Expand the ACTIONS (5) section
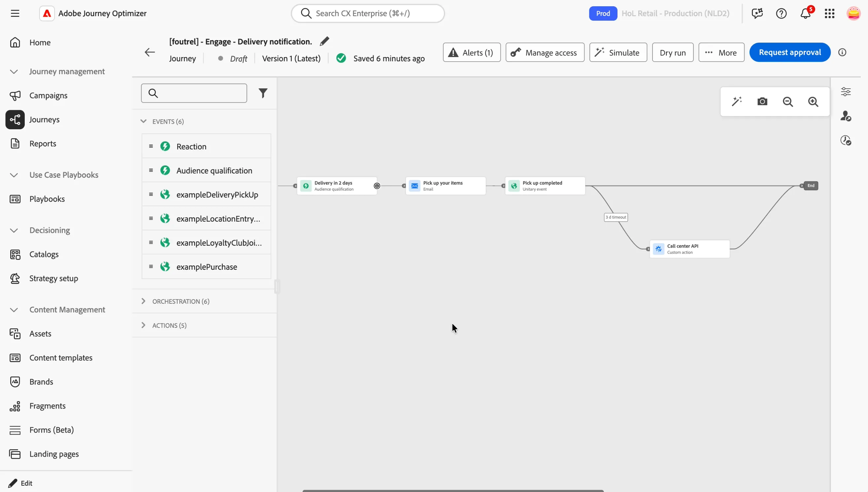Screen dimensions: 868x492 pos(143,325)
